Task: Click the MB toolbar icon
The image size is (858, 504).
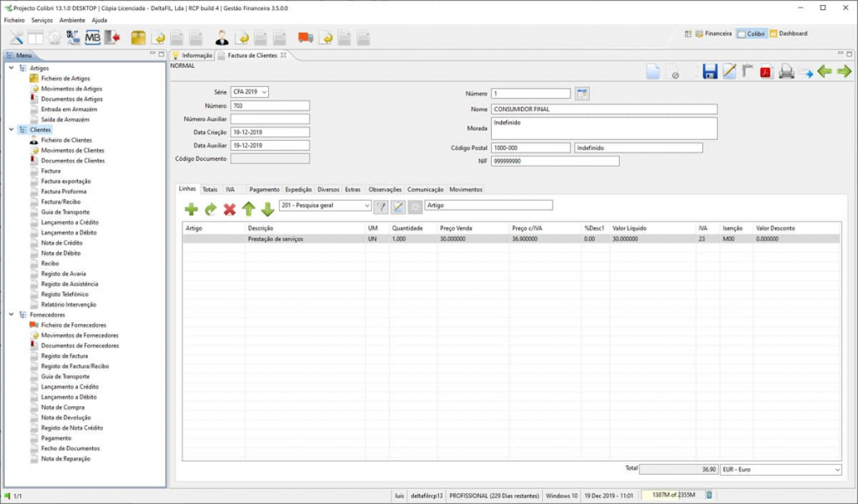Action: 92,38
